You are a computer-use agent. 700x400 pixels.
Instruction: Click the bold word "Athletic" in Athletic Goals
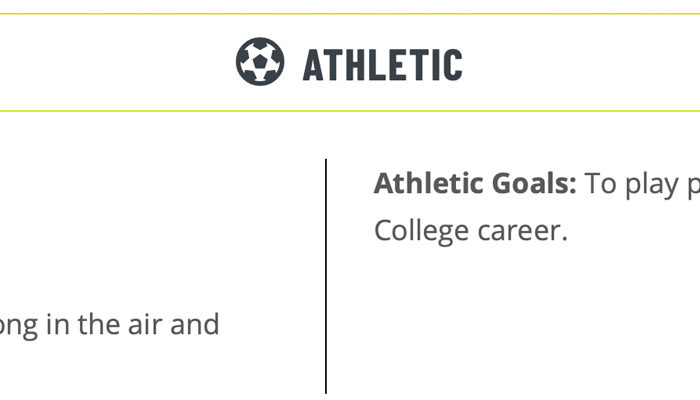tap(429, 183)
